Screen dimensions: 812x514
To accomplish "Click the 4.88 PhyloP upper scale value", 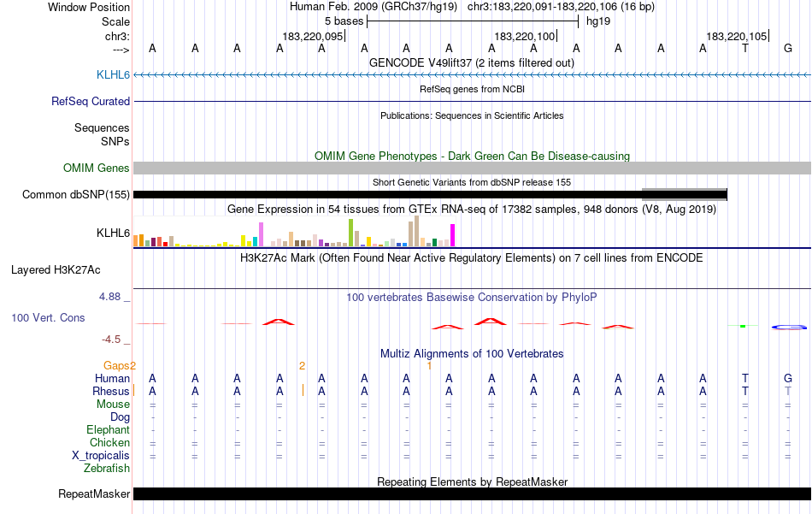I will pos(109,297).
